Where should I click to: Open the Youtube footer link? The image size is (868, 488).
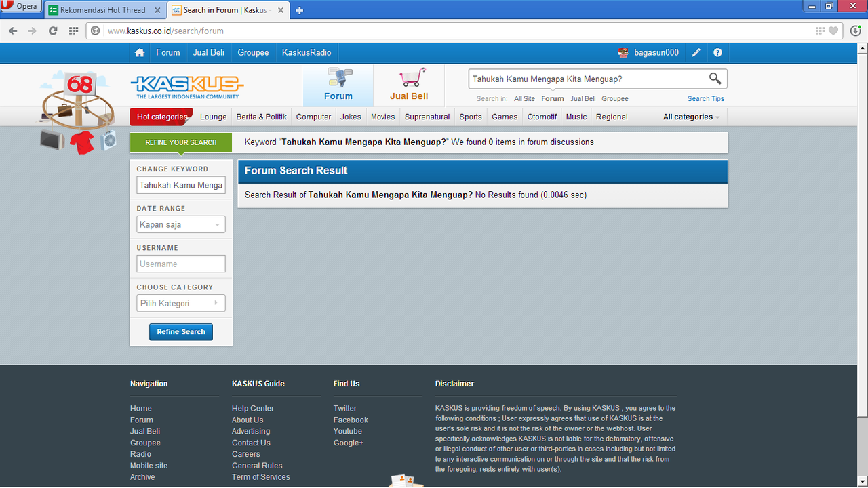coord(348,432)
